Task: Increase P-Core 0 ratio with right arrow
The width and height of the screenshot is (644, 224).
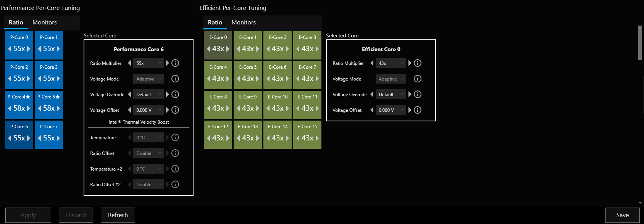Action: tap(28, 49)
